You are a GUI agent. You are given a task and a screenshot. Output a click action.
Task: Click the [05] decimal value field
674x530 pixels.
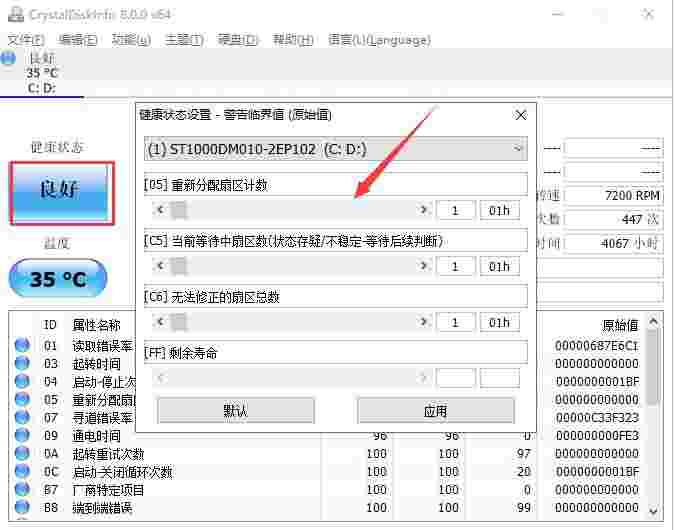[456, 210]
